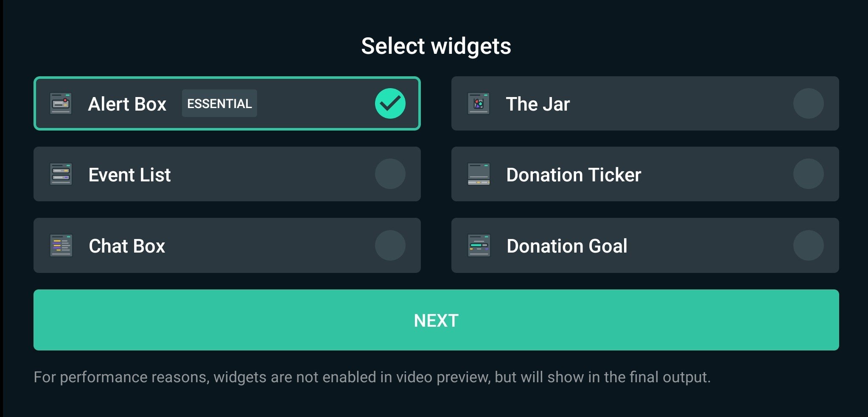Turn on Donation Goal selection circle
The width and height of the screenshot is (868, 417).
[x=809, y=245]
